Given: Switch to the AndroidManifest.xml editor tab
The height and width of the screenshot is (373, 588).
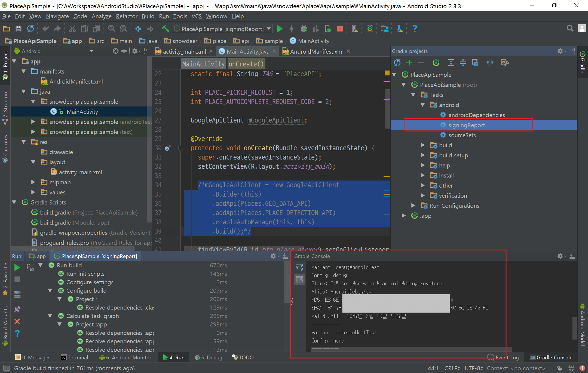Looking at the screenshot, I should (x=316, y=51).
